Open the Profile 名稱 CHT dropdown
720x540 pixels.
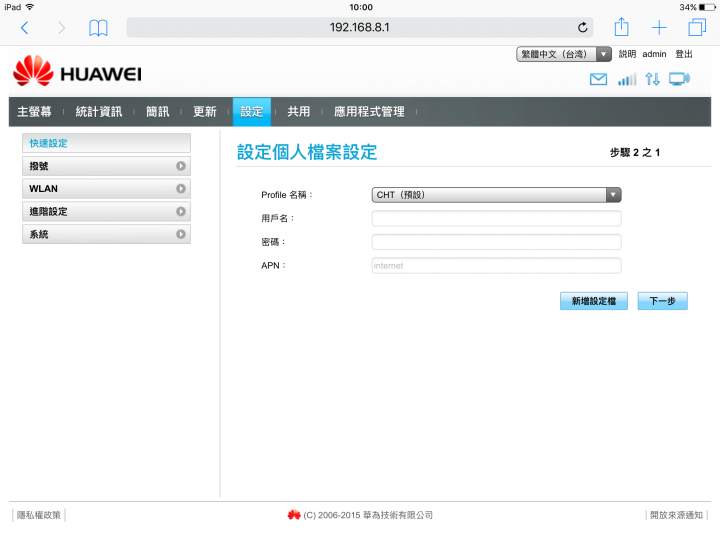[496, 195]
